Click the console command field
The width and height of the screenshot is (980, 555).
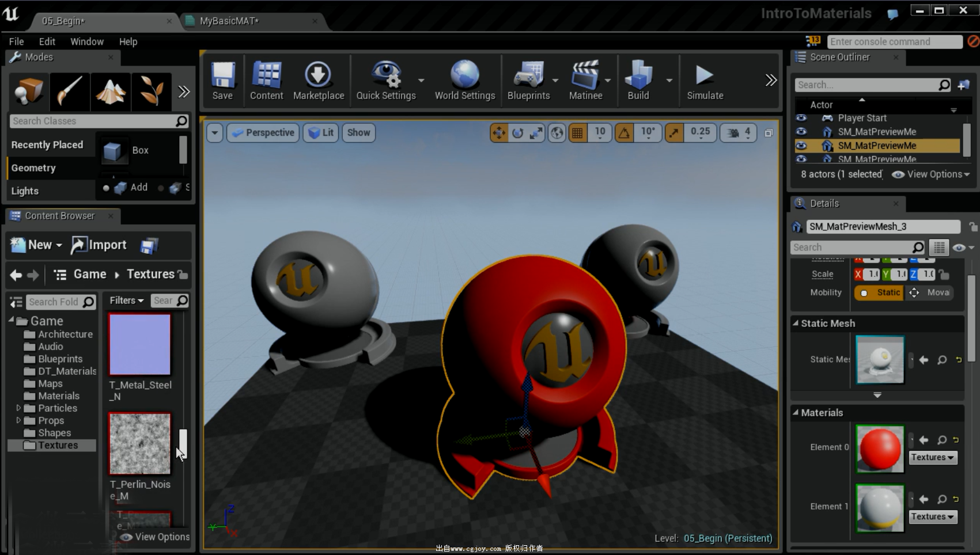[x=895, y=41]
